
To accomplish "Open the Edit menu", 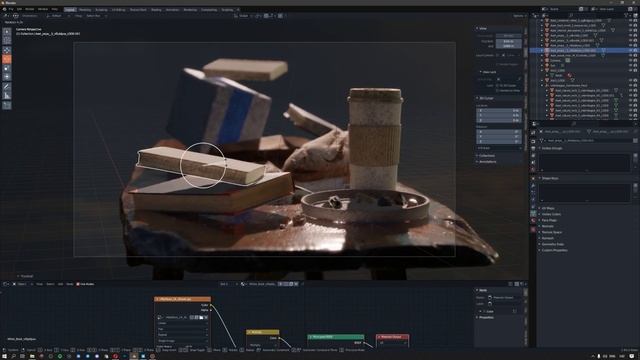I will point(19,9).
